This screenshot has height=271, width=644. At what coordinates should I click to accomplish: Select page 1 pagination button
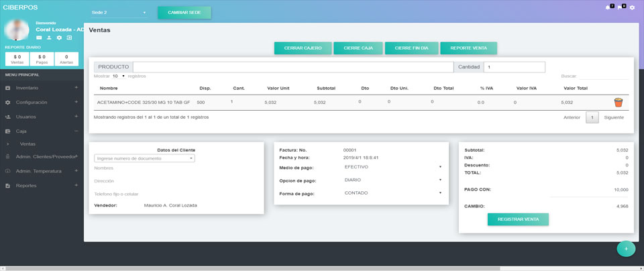click(592, 117)
